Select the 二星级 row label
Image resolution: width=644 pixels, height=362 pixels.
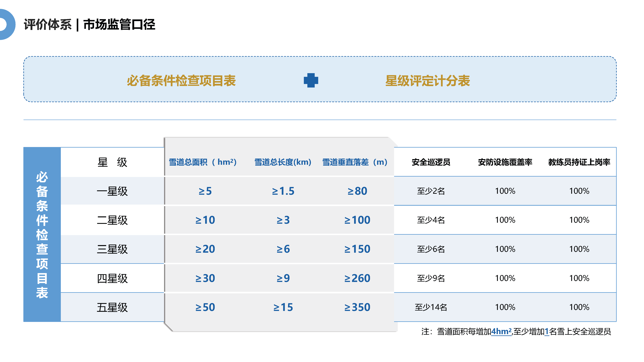(112, 220)
